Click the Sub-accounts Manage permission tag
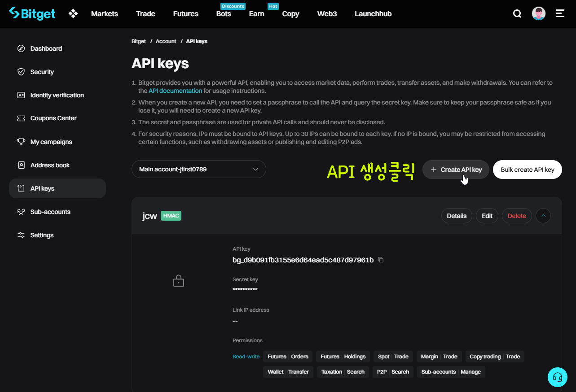 pos(451,372)
